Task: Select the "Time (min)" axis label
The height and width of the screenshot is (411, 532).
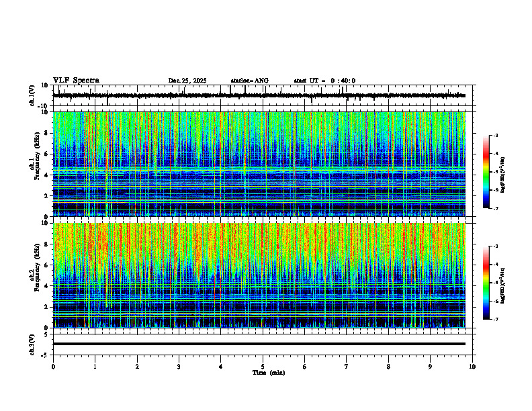Action: pyautogui.click(x=269, y=373)
